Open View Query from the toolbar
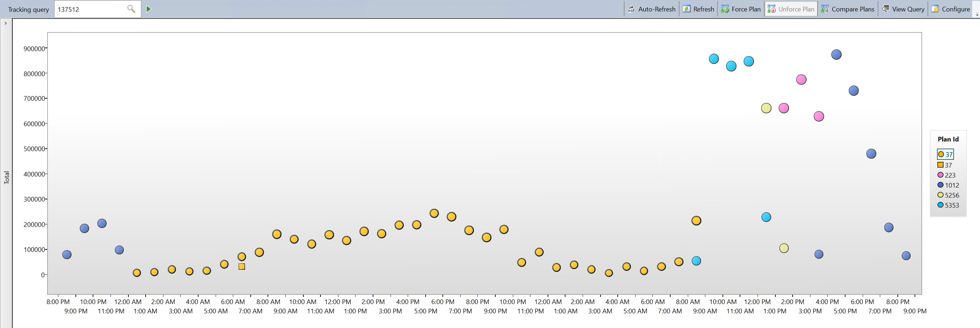980x328 pixels. 903,9
